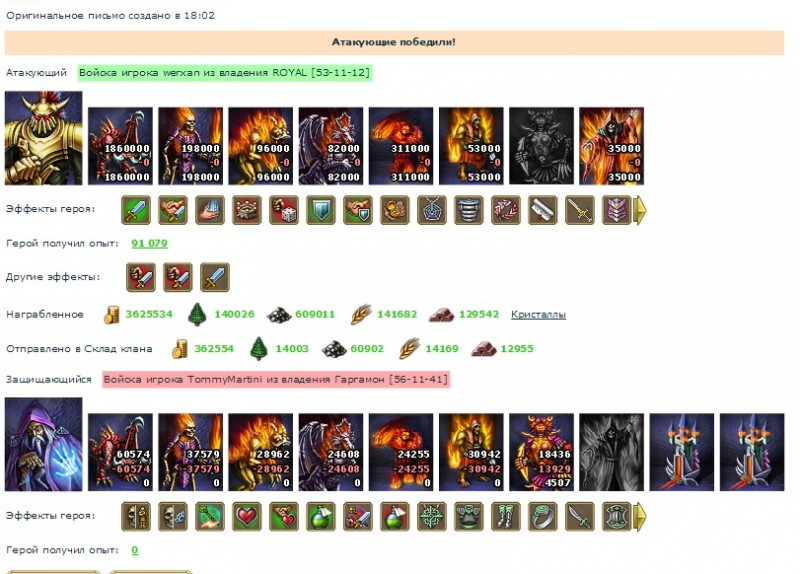The image size is (800, 574).
Task: Click the red heart defender effect icon
Action: [247, 516]
